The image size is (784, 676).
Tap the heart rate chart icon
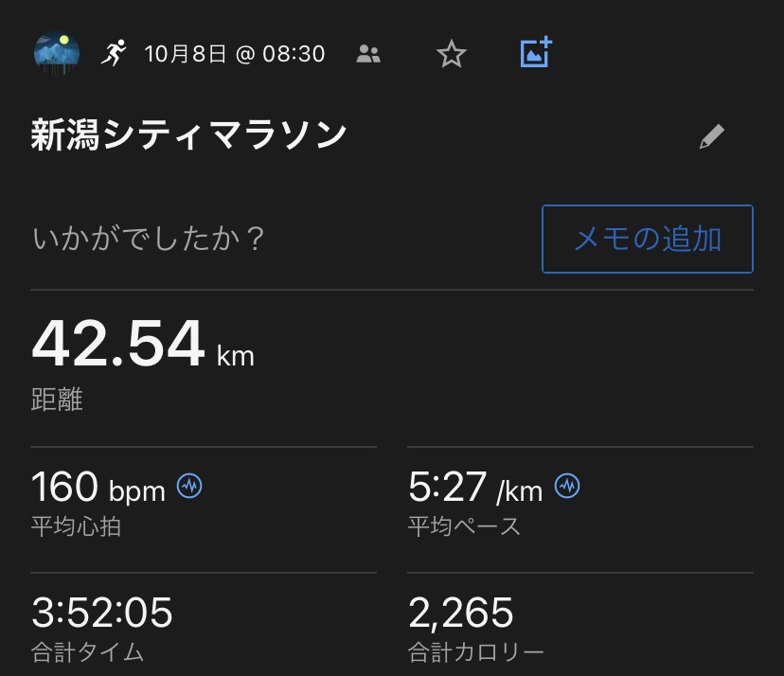[x=189, y=487]
